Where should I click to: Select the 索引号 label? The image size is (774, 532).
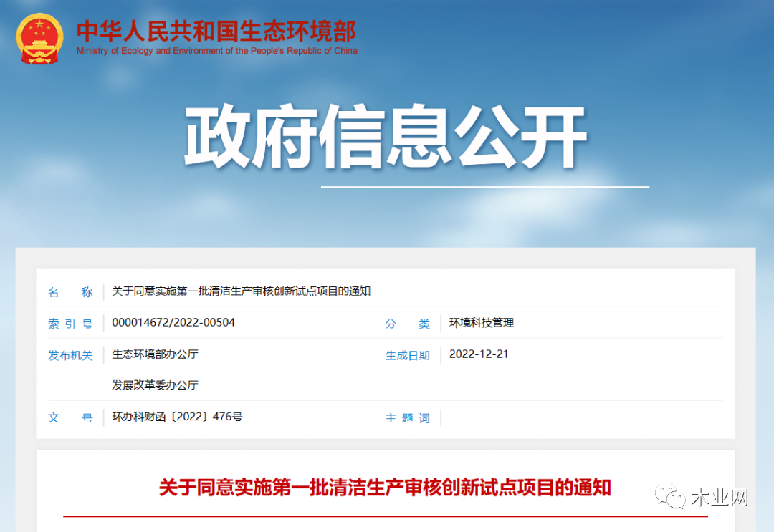70,324
